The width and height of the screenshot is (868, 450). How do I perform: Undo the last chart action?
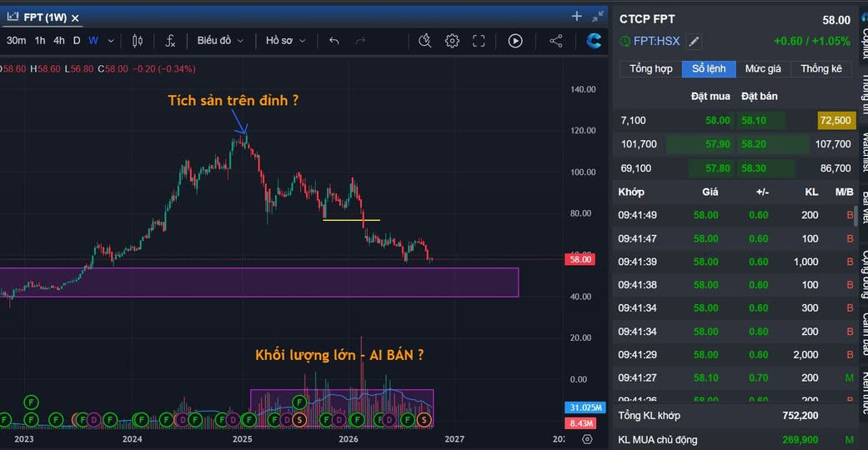coord(334,41)
